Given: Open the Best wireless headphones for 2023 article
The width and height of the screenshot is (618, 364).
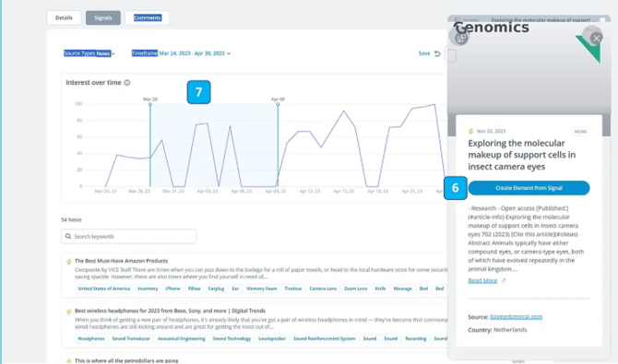Looking at the screenshot, I should pyautogui.click(x=170, y=311).
